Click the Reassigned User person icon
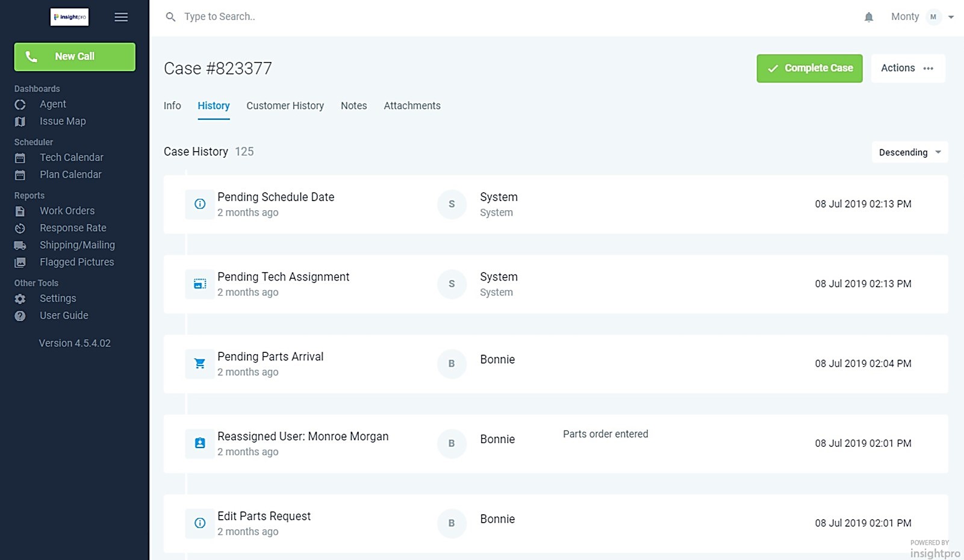The width and height of the screenshot is (964, 560). pos(200,443)
